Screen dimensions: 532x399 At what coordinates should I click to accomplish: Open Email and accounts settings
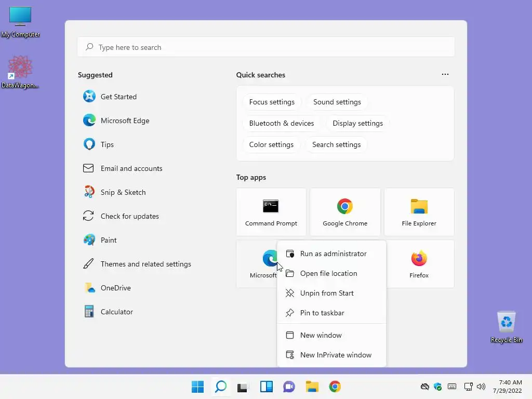(x=123, y=168)
